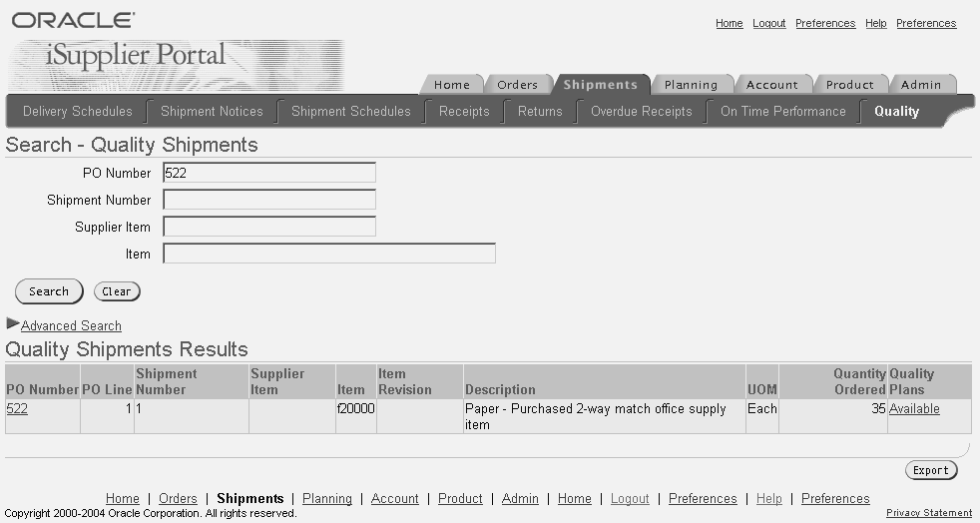View the Overdue Receipts subtab
The width and height of the screenshot is (980, 523).
click(x=642, y=111)
